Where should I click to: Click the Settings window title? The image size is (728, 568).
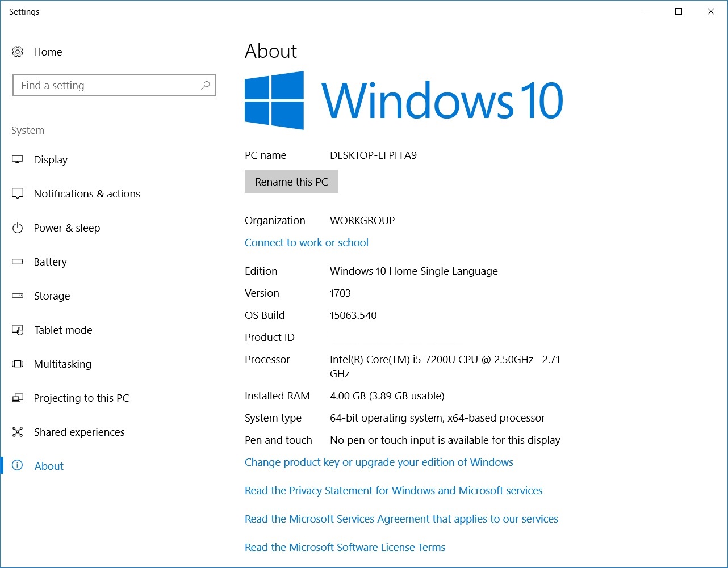pyautogui.click(x=24, y=11)
